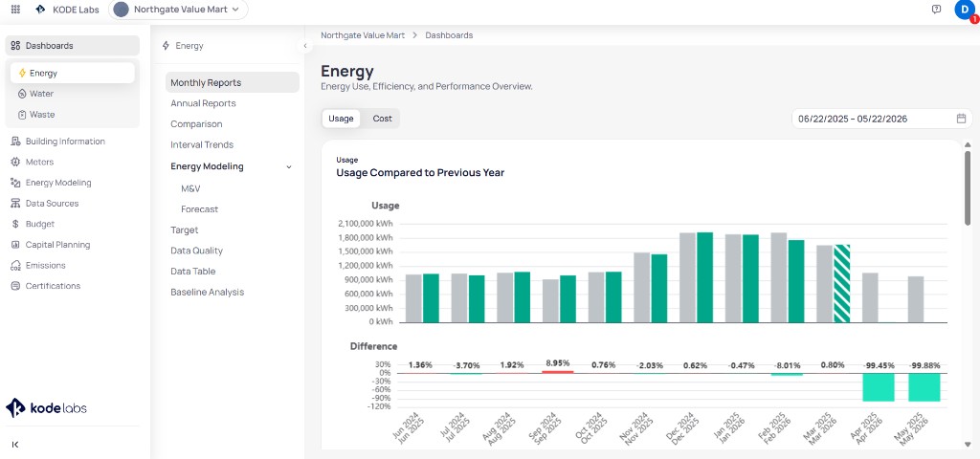Click the Capital Planning icon
Screen dimensions: 980x459
pos(15,245)
